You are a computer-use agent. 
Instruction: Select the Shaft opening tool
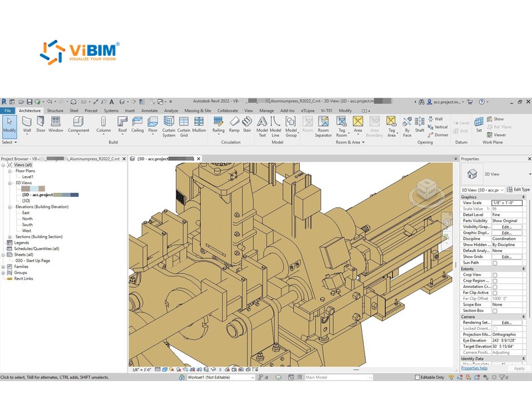pos(420,124)
